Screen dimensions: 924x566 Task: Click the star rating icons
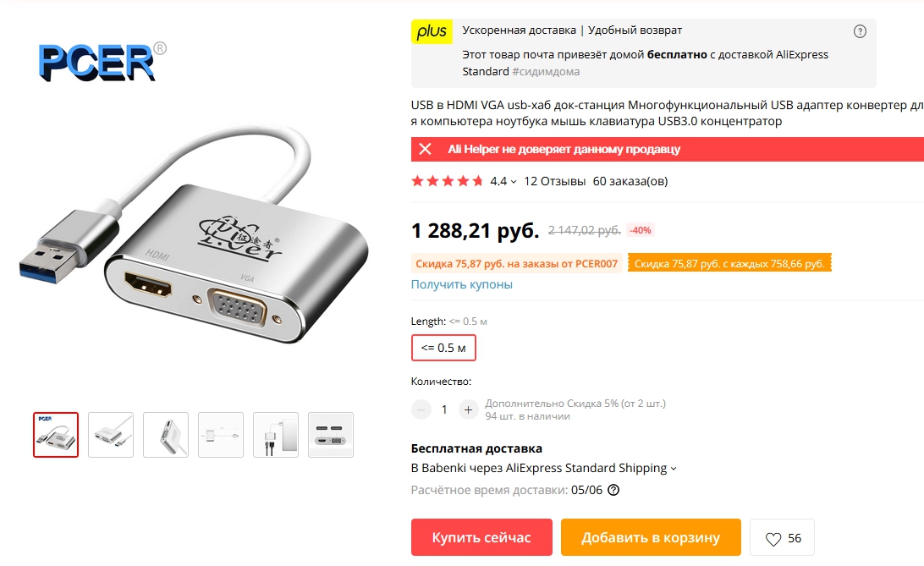pos(447,181)
